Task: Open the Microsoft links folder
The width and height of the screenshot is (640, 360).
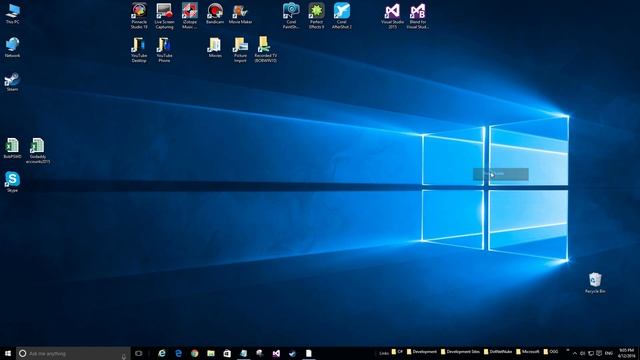Action: 528,352
